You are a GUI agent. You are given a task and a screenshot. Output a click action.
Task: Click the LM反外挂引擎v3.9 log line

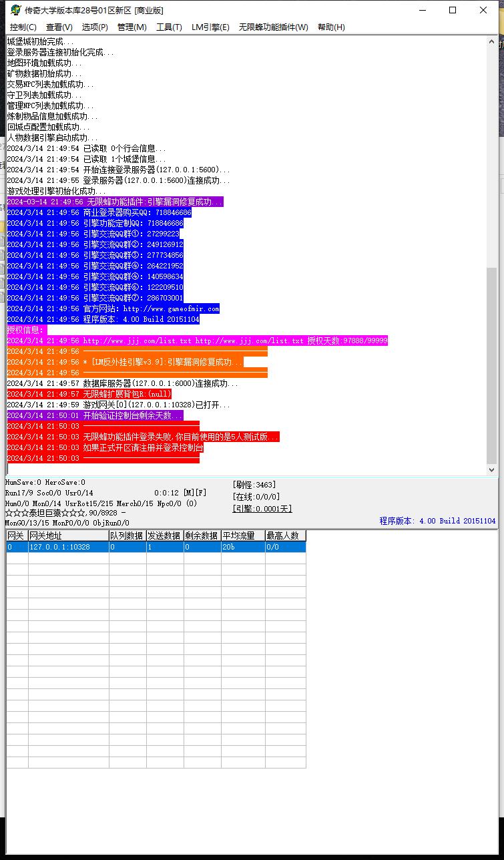coord(125,362)
